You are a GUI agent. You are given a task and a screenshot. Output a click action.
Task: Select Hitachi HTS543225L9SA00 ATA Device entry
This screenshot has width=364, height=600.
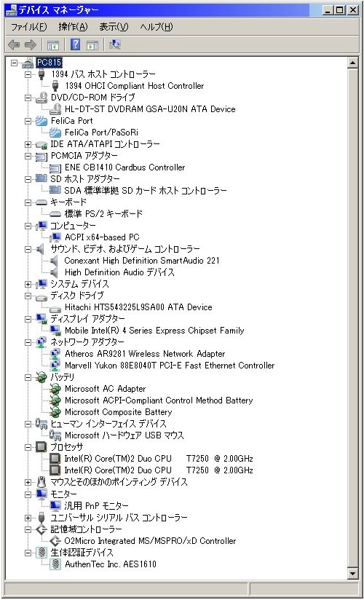click(138, 307)
